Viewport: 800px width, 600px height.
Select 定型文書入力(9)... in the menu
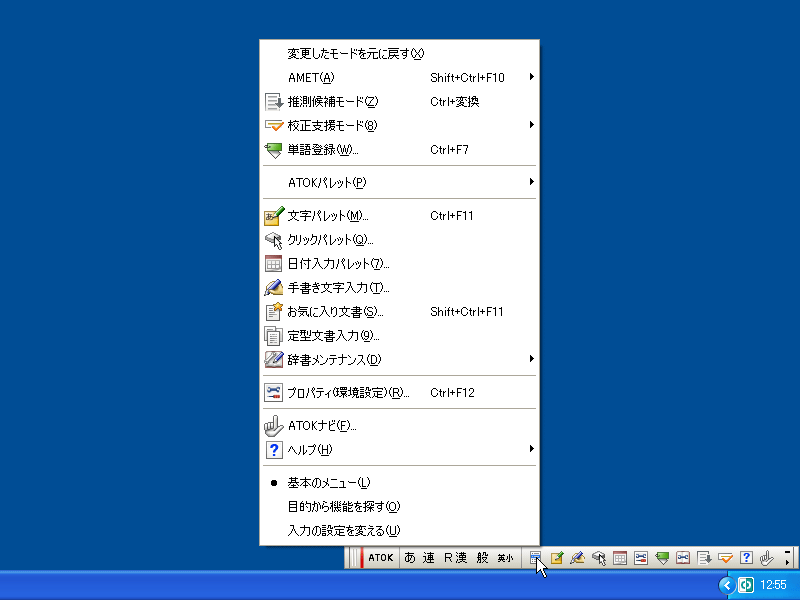[x=399, y=336]
